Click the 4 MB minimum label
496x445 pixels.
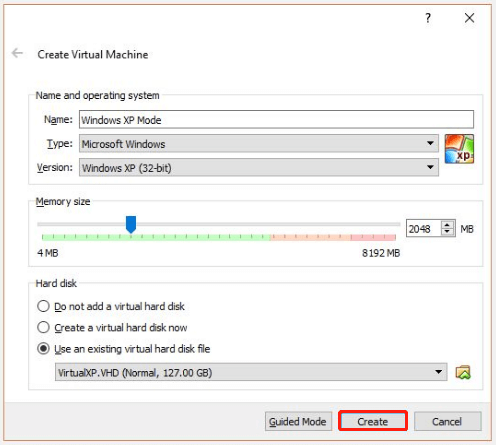pyautogui.click(x=48, y=253)
